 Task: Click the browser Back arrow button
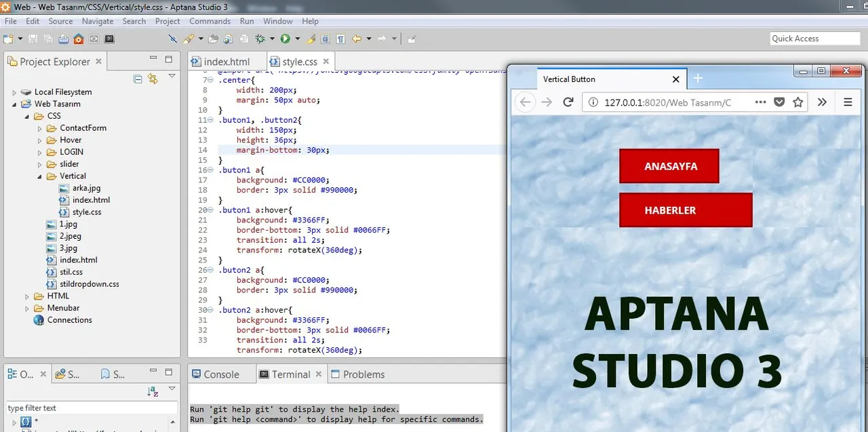point(525,102)
